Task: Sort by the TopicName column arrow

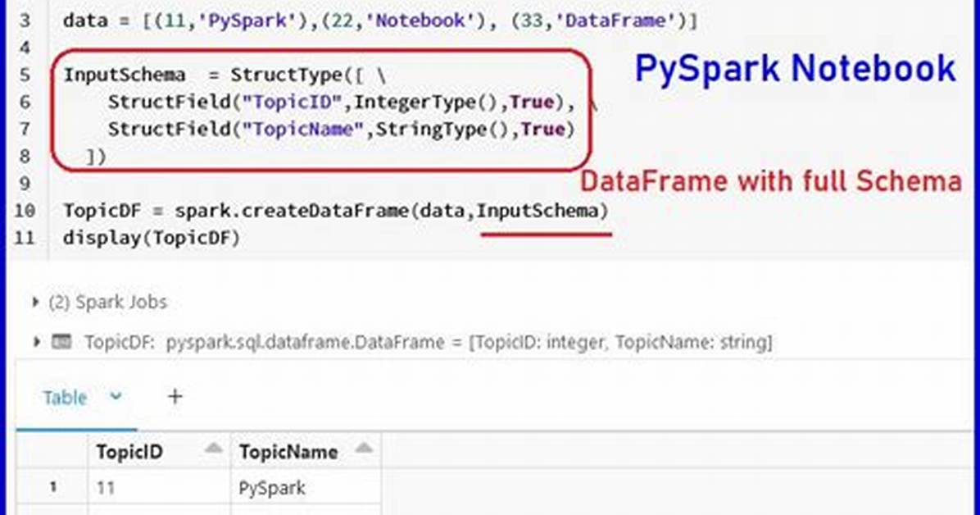Action: click(364, 448)
